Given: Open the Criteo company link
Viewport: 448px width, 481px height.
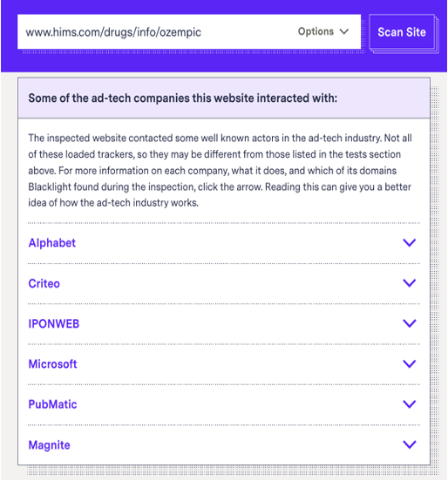Looking at the screenshot, I should [44, 283].
